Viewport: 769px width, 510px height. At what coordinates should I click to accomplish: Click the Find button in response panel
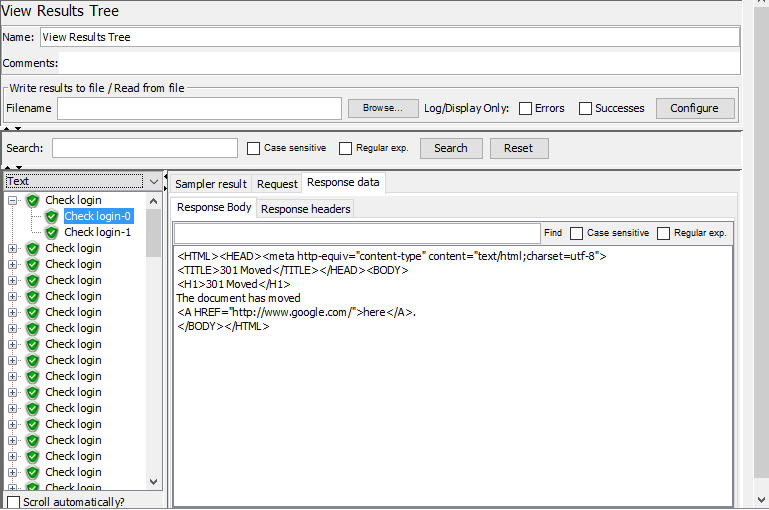[553, 233]
